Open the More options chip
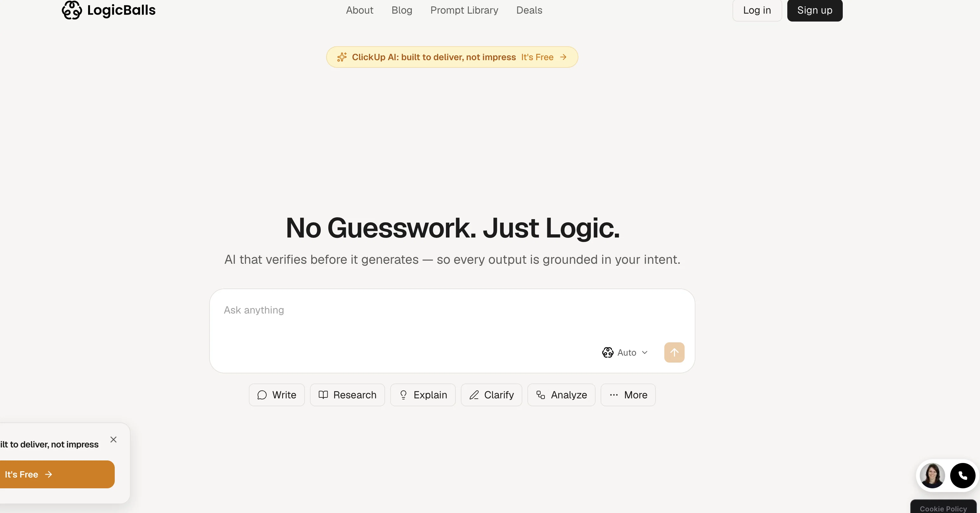 coord(628,395)
